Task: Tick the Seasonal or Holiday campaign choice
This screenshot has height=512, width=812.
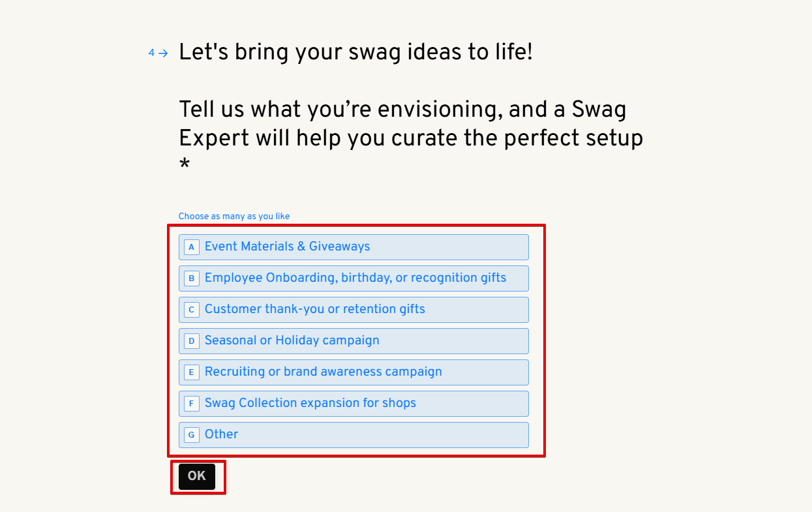Action: (292, 340)
